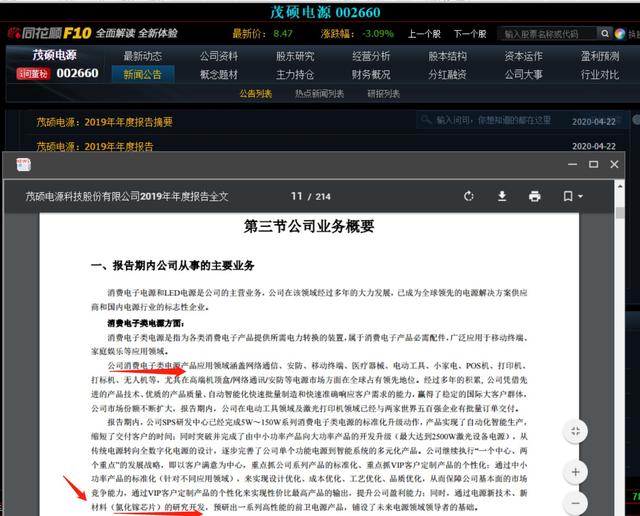Open the 行业对比 tab
Viewport: 640px width, 516px height.
pyautogui.click(x=600, y=74)
